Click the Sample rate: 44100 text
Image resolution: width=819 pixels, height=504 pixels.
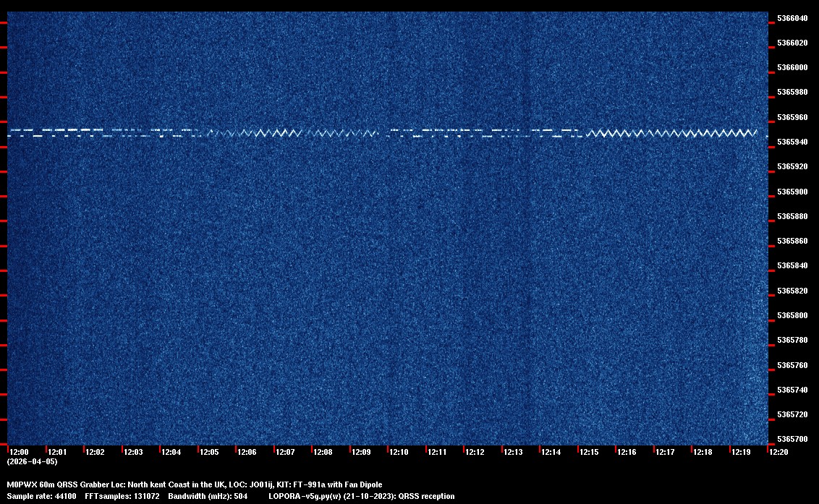pos(41,496)
